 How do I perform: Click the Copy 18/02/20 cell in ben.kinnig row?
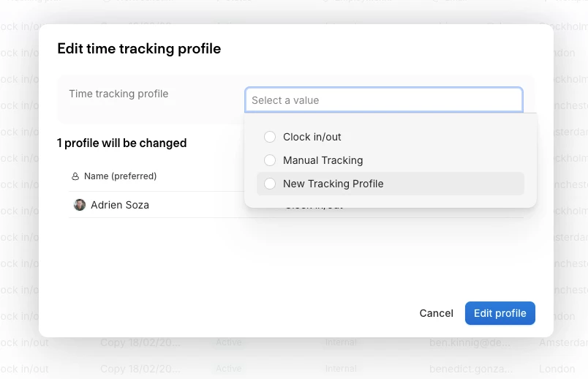pyautogui.click(x=140, y=342)
